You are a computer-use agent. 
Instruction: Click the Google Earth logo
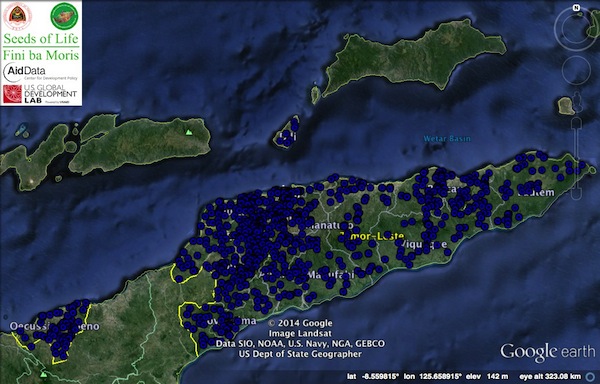point(548,352)
